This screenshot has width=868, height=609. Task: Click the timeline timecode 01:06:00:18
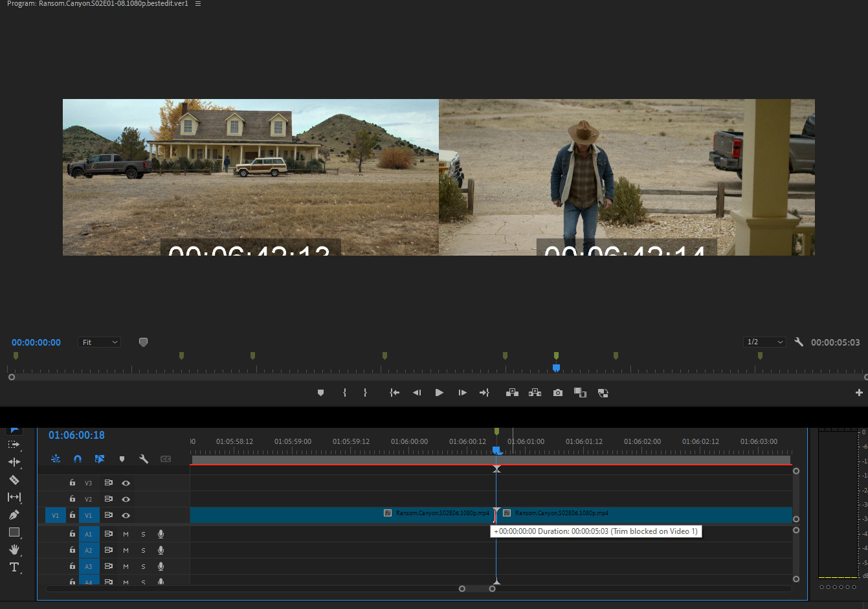point(76,435)
